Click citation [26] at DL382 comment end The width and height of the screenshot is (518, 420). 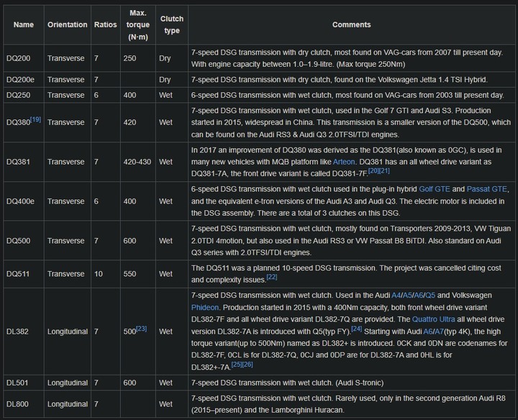247,364
